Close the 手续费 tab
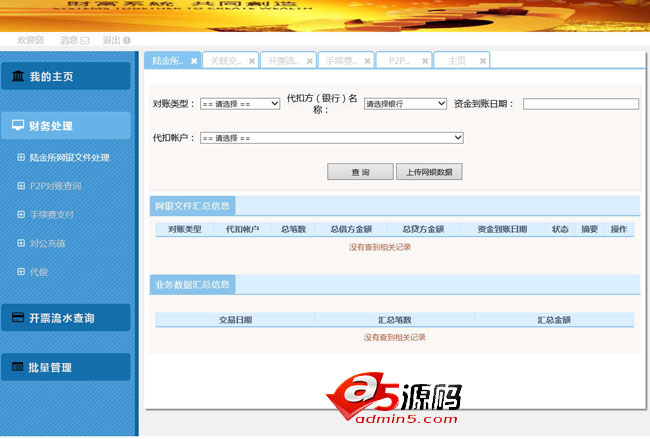Viewport: 650px width, 439px height. pyautogui.click(x=367, y=61)
